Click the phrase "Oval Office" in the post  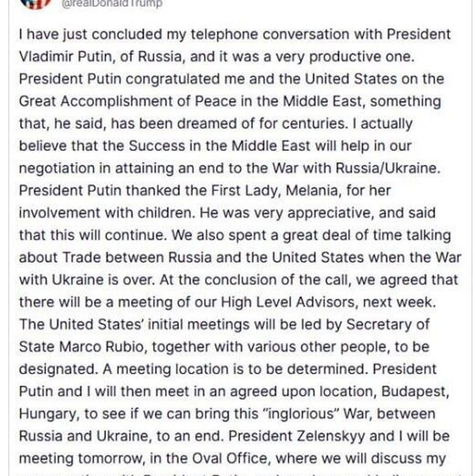click(x=230, y=458)
